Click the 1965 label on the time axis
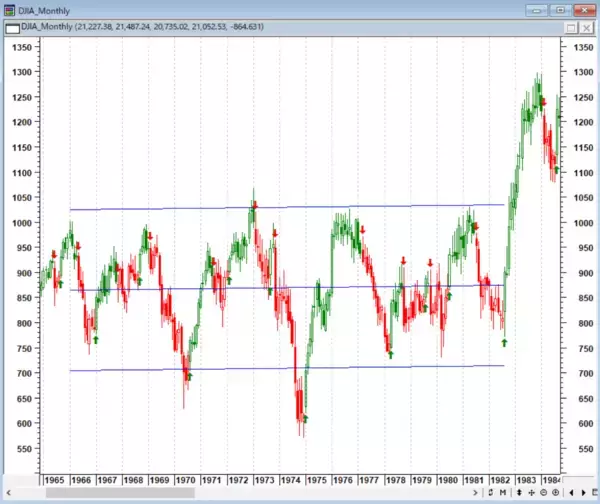 (54, 480)
